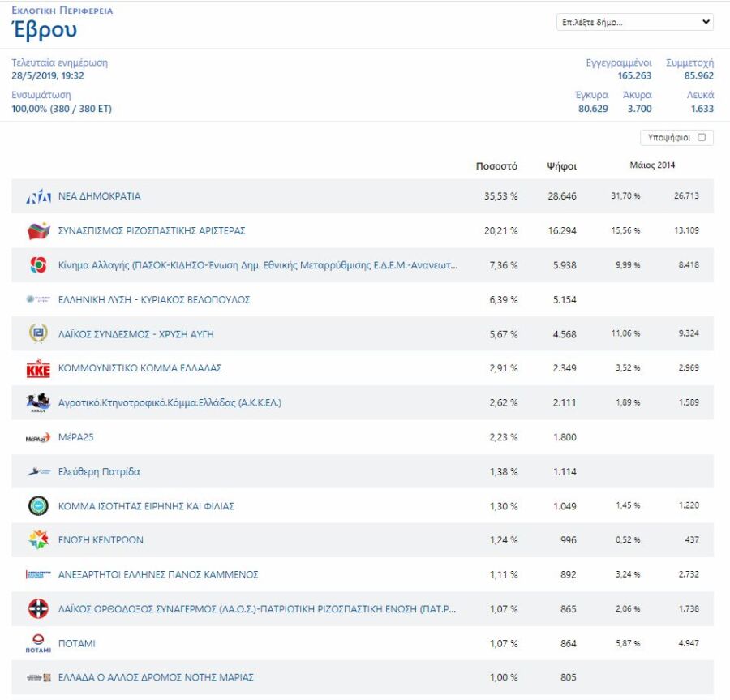Viewport: 730px width, 700px height.
Task: Select ΕΛΛΗΝΙΚΗ ΛΥΣΗ - ΚΥΡΙΑΚΟΣ ΒΕΛΟΠΟΥΛΟΣ link
Action: (154, 300)
